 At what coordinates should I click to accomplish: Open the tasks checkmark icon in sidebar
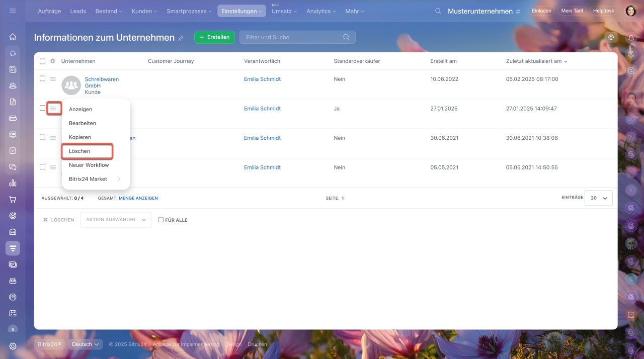(x=13, y=150)
